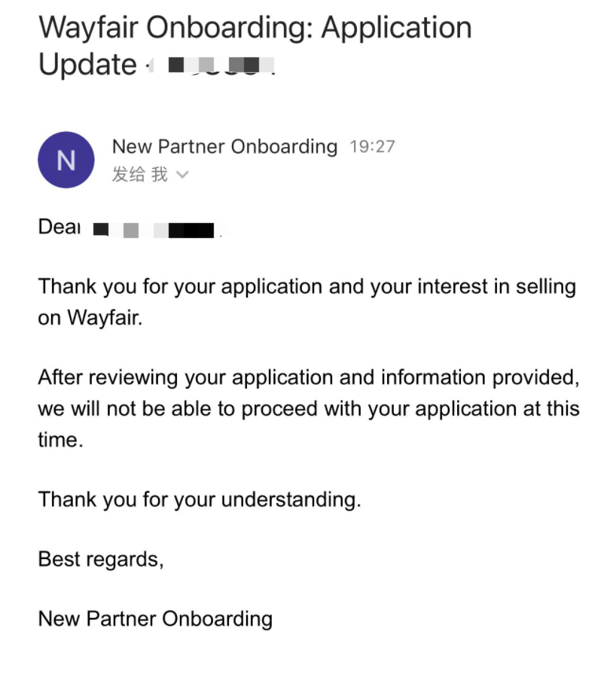Click the redacted name after "Dear"

[x=158, y=228]
